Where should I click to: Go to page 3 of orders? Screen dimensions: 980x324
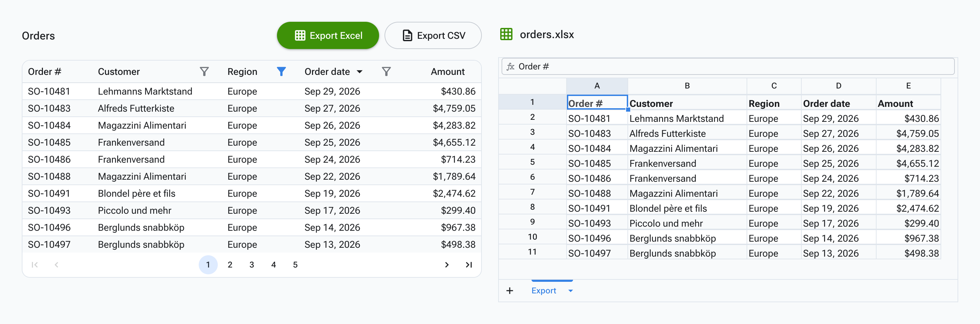click(251, 265)
